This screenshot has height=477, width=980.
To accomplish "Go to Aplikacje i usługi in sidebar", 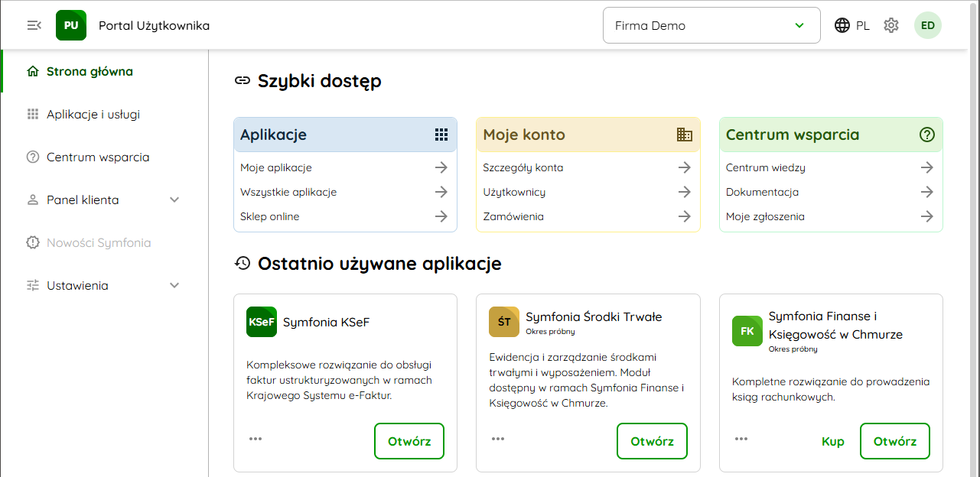I will [x=93, y=115].
